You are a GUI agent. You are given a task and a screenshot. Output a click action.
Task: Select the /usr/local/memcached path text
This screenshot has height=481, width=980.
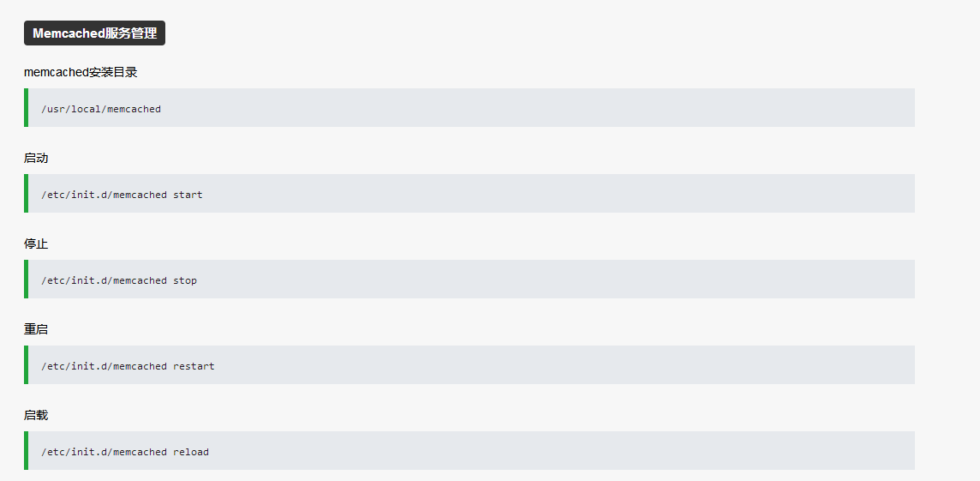pyautogui.click(x=101, y=109)
